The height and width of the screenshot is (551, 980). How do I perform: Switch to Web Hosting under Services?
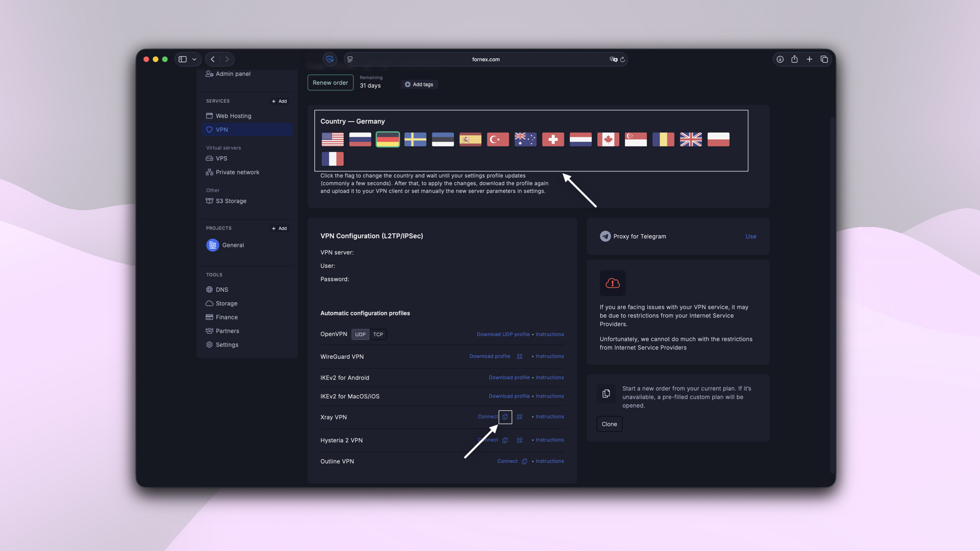click(x=233, y=116)
